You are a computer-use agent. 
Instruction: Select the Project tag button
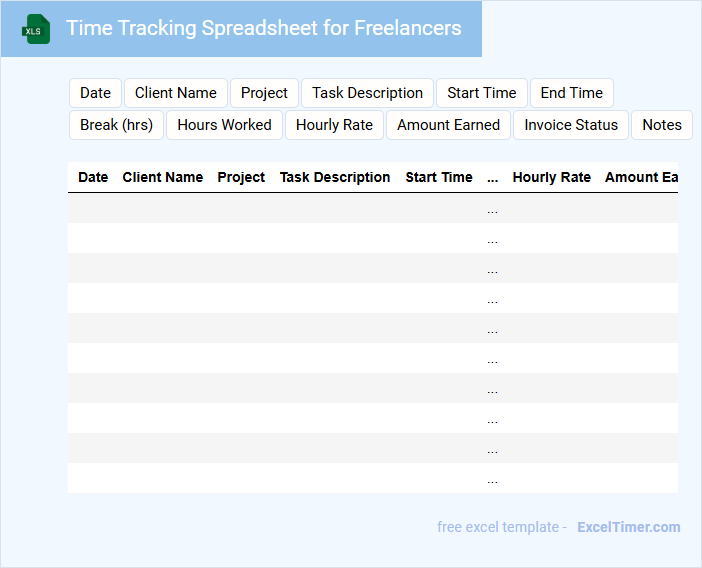tap(264, 93)
